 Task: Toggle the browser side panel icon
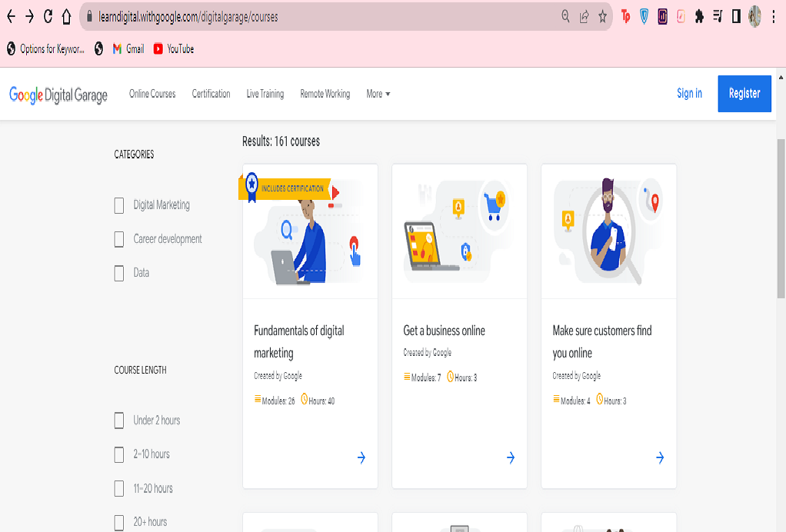(736, 17)
